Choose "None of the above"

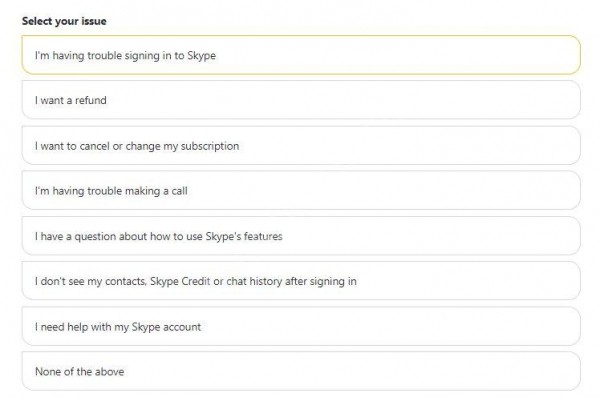[x=301, y=371]
